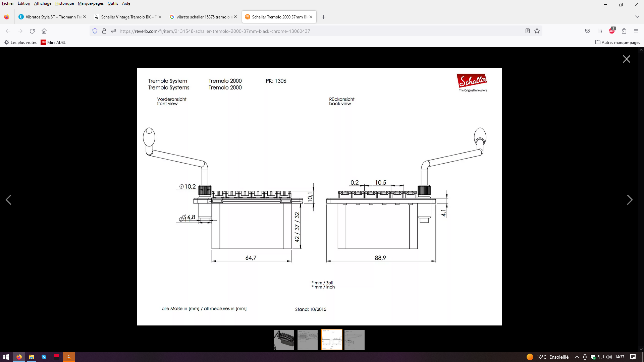The image size is (644, 362).
Task: Open the red taskbar application
Action: [56, 357]
